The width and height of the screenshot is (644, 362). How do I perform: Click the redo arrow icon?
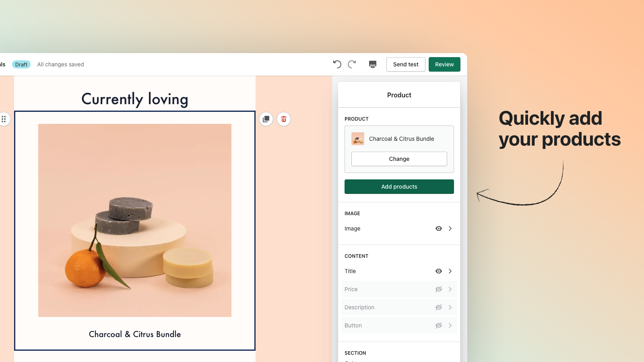(352, 64)
